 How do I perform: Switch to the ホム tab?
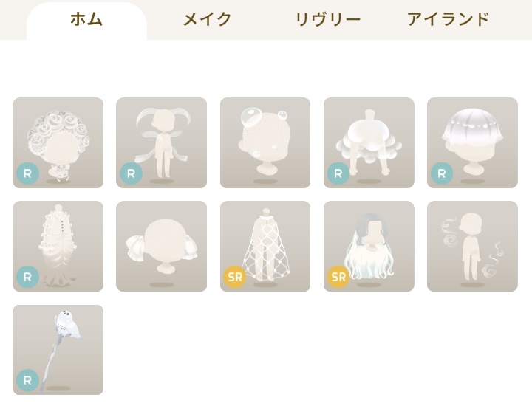tap(86, 20)
